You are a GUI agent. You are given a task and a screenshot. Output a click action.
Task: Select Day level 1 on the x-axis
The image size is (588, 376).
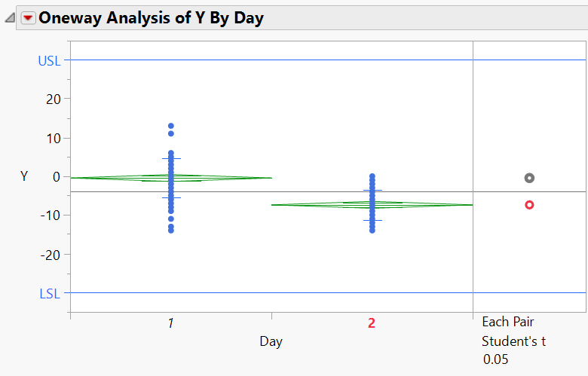[x=171, y=323]
